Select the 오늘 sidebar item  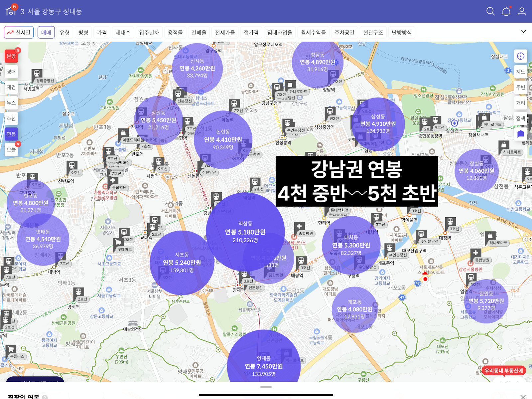point(11,150)
